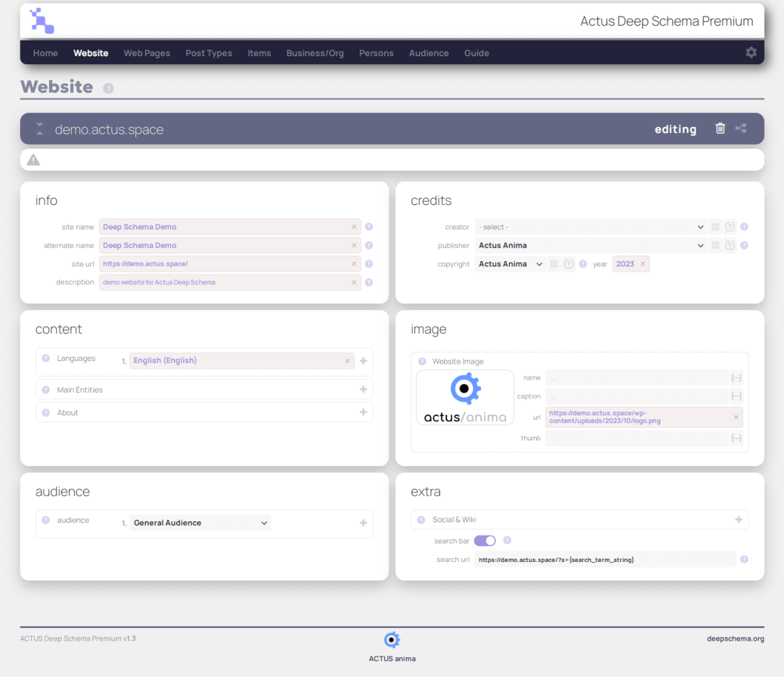Viewport: 784px width, 677px height.
Task: Switch to the Web Pages tab
Action: coord(147,53)
